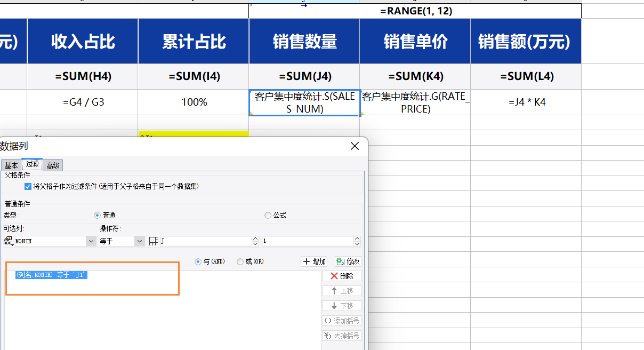Viewport: 644px width, 350px height.
Task: Open the MONTH column dropdown
Action: pos(91,241)
